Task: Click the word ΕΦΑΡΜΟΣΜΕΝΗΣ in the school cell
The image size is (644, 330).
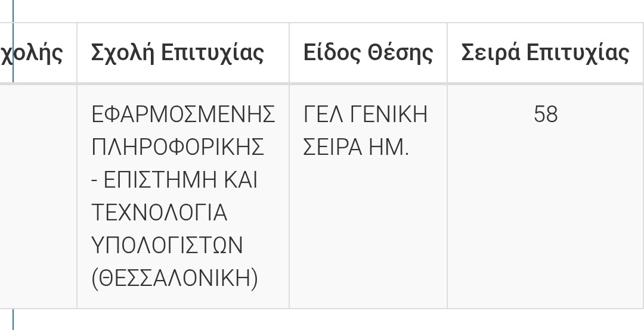Action: tap(183, 114)
